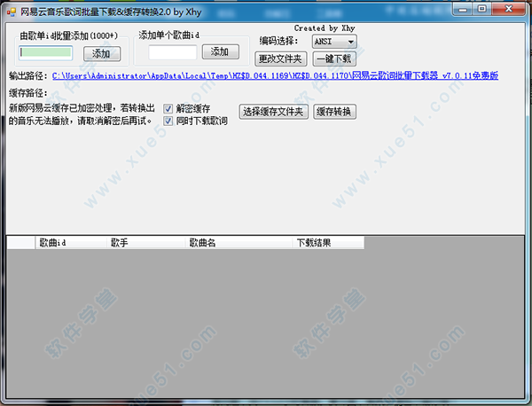Click 添加 button for playlist id batch add

coord(102,53)
